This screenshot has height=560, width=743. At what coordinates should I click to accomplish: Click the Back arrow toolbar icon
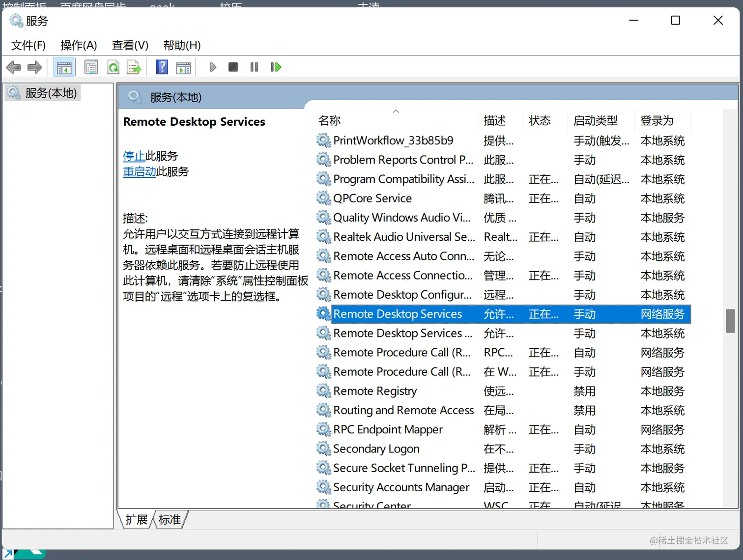tap(14, 67)
